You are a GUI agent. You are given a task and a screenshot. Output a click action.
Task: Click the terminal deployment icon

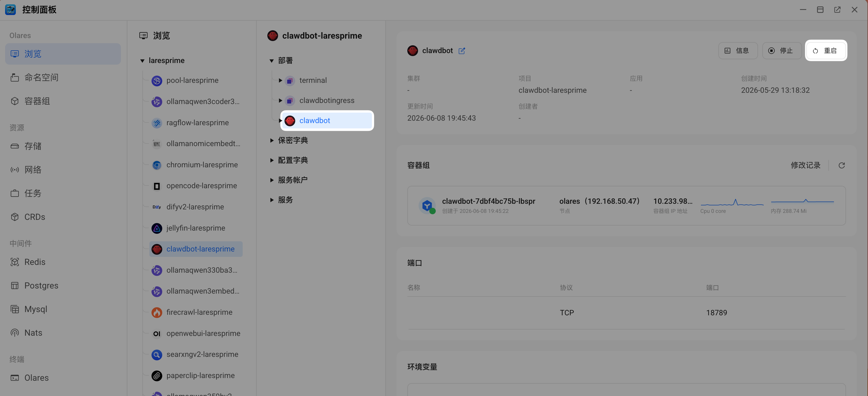[289, 80]
